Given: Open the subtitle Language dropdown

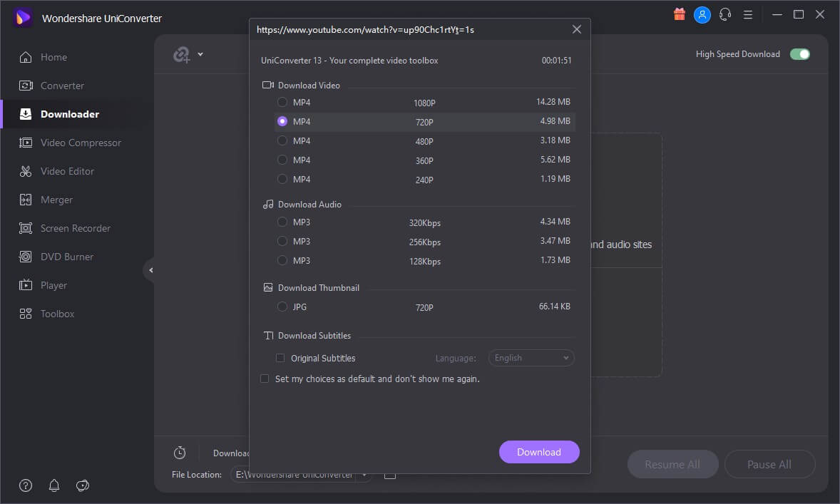Looking at the screenshot, I should point(531,358).
